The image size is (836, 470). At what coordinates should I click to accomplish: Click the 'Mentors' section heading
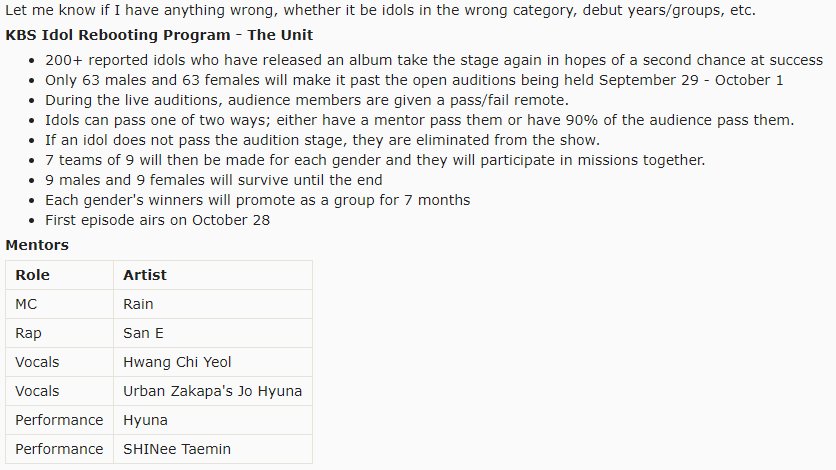37,244
